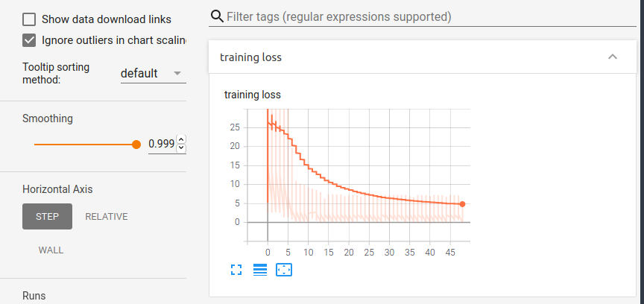Enable Show data download links checkbox
644x304 pixels.
(30, 19)
